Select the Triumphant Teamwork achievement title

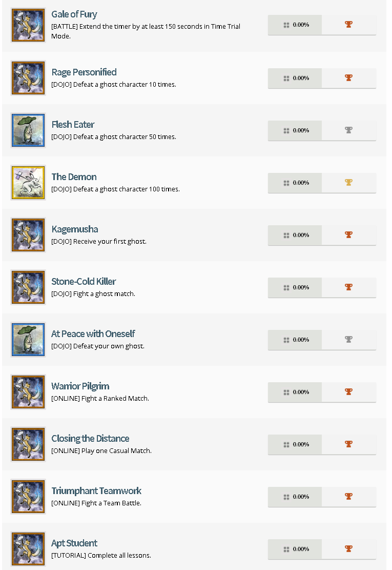[96, 490]
